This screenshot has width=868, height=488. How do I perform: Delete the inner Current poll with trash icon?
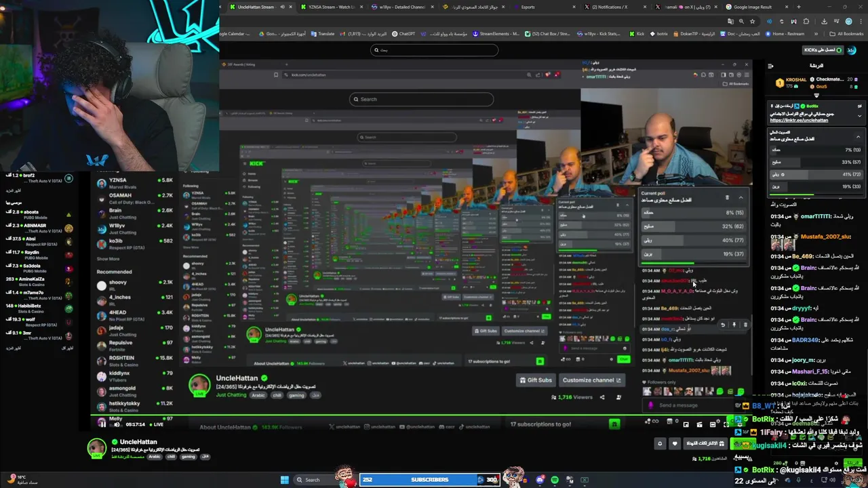click(727, 197)
